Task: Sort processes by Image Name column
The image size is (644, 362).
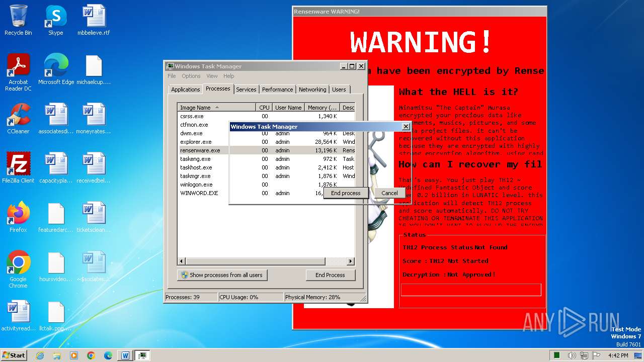Action: (216, 107)
